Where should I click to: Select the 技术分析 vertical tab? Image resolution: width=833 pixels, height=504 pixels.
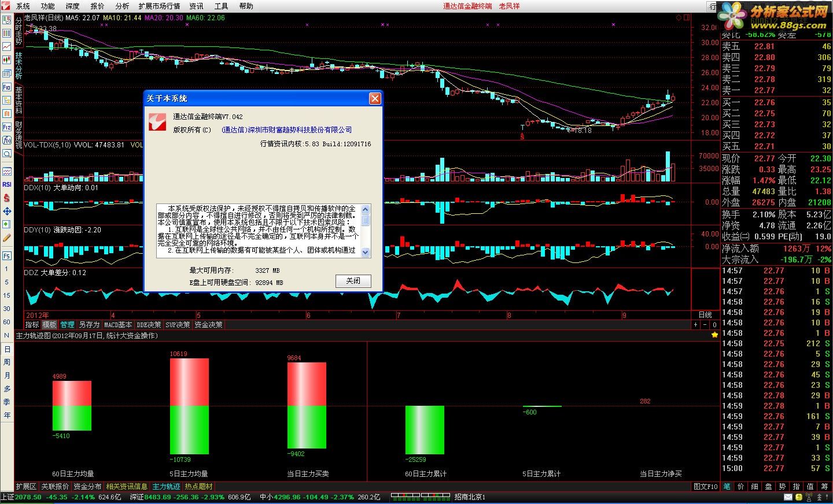click(x=19, y=65)
